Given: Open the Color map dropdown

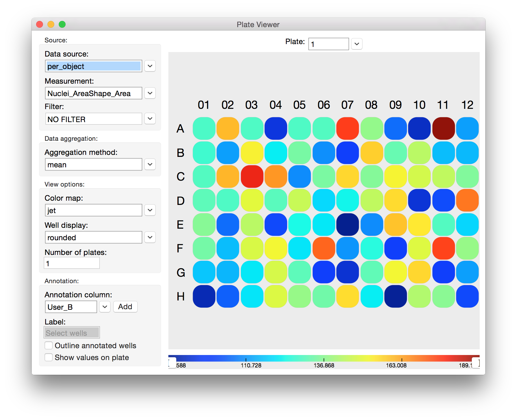Looking at the screenshot, I should click(x=150, y=210).
